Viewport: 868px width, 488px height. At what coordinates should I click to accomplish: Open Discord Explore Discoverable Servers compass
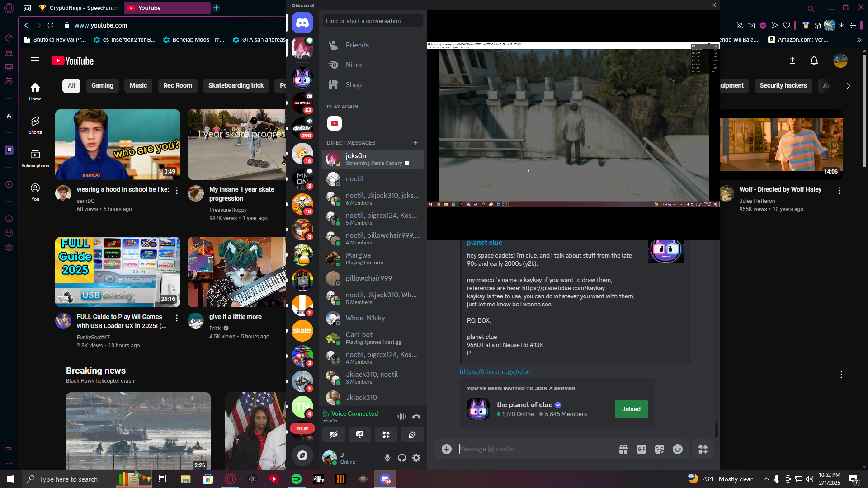302,455
